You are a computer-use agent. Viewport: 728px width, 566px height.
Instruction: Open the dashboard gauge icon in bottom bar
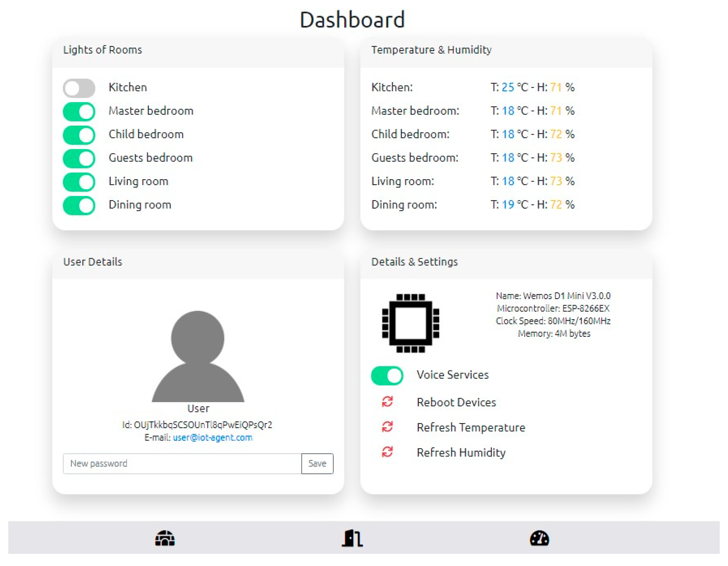coord(539,539)
